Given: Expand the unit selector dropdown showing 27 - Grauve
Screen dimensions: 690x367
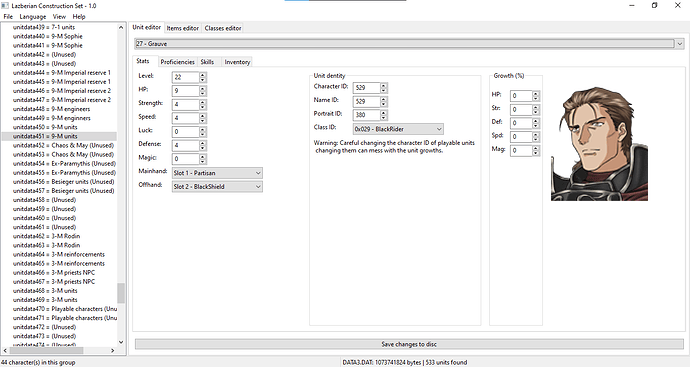Looking at the screenshot, I should pos(680,44).
